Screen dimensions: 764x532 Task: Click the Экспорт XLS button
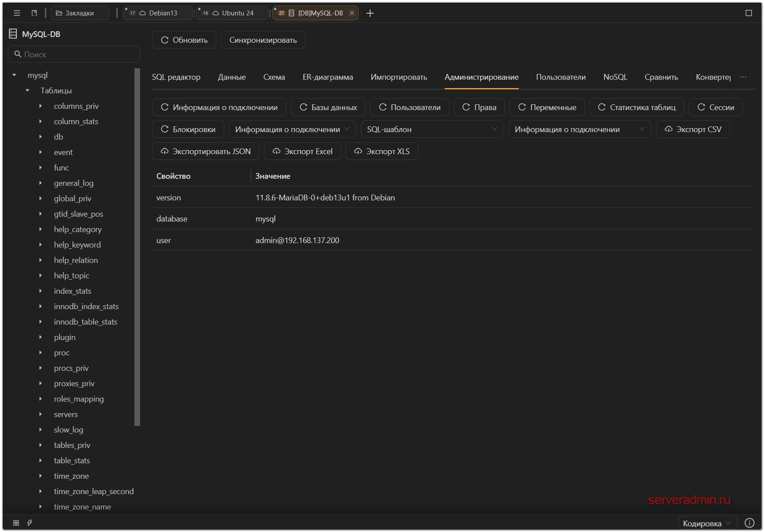click(382, 151)
